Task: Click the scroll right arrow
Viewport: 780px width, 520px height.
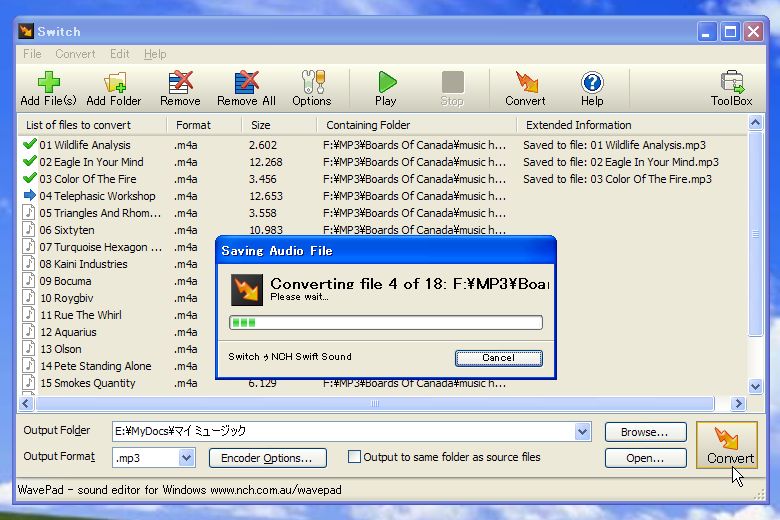Action: tap(738, 403)
